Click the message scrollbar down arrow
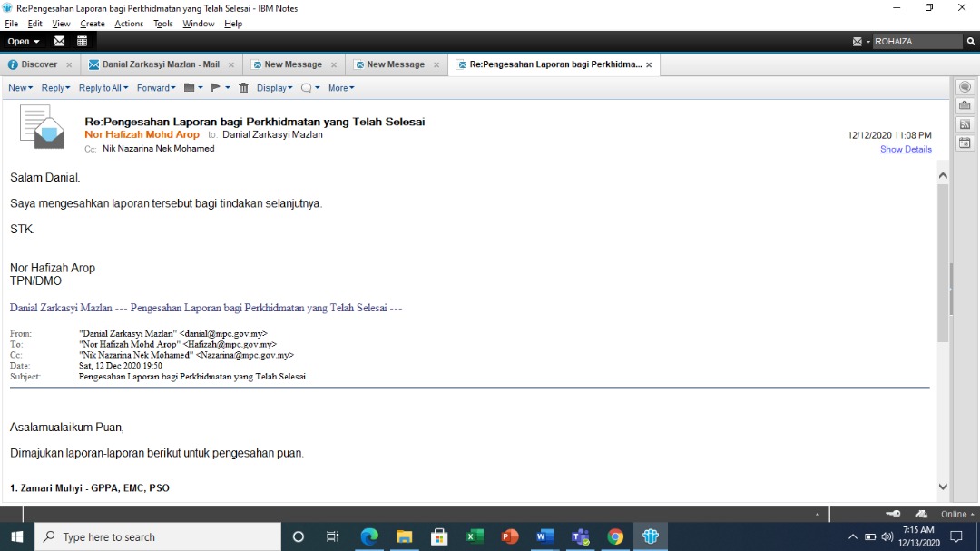980x551 pixels. [x=942, y=487]
